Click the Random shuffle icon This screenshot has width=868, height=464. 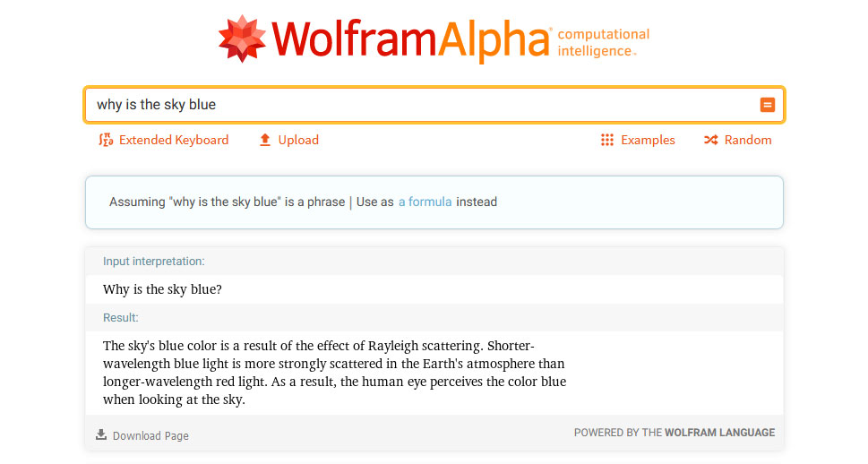[x=710, y=140]
